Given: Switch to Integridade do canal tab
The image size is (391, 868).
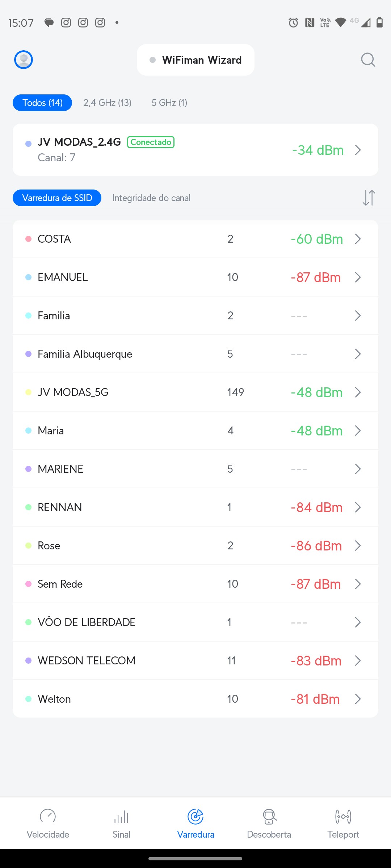Looking at the screenshot, I should pyautogui.click(x=151, y=198).
